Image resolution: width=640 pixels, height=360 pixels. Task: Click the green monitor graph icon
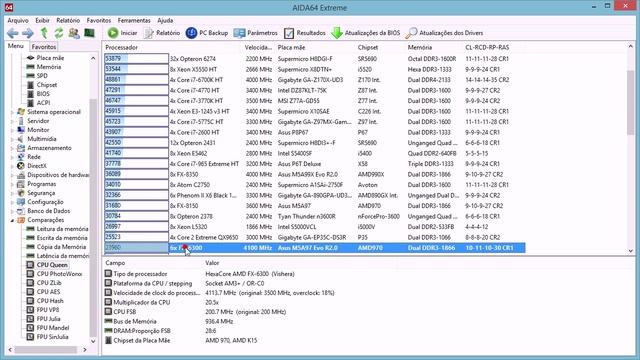tap(89, 33)
